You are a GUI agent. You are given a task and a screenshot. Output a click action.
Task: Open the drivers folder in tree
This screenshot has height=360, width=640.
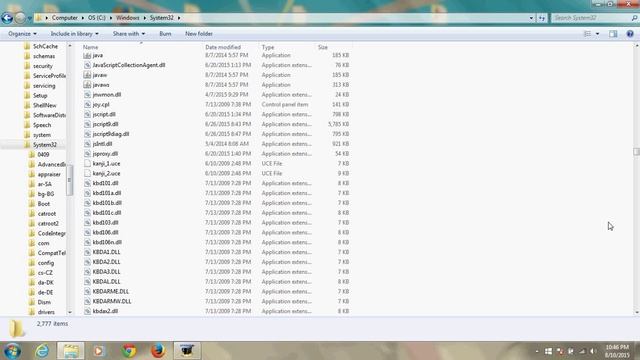pyautogui.click(x=46, y=312)
